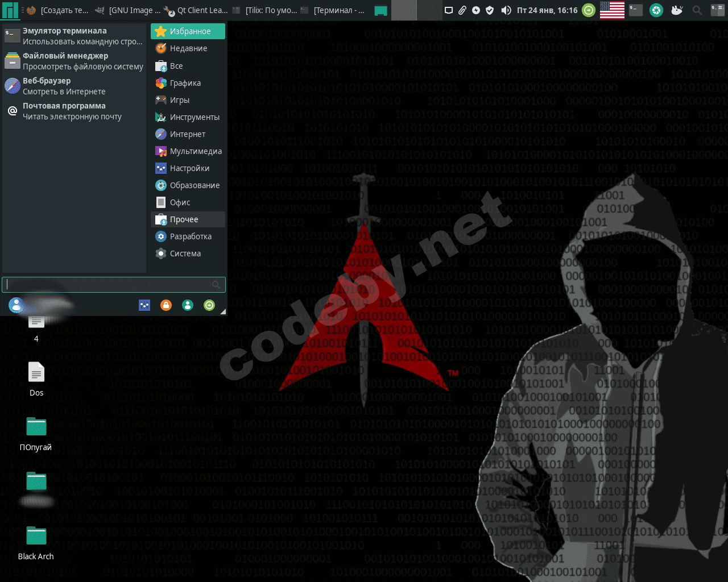Click the date and time clock

click(x=547, y=10)
